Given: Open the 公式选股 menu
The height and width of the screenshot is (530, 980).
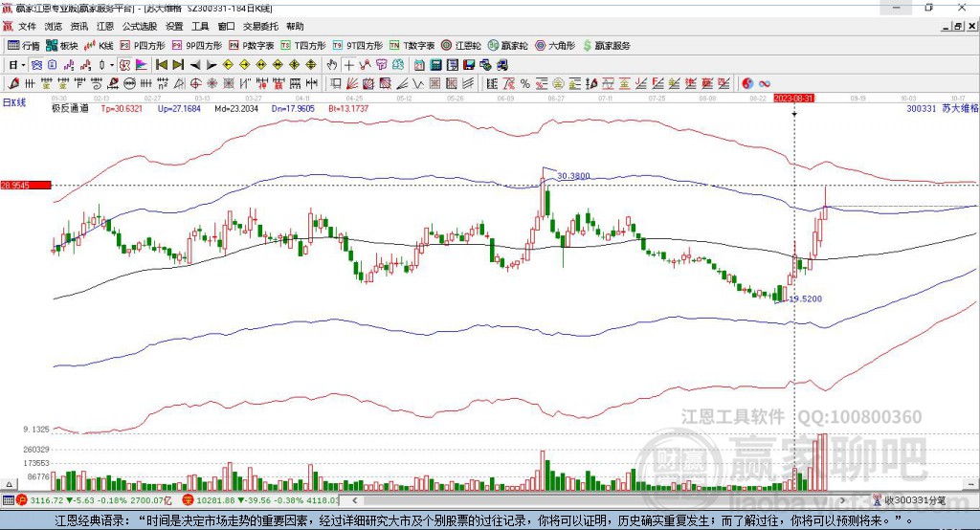Looking at the screenshot, I should [x=139, y=27].
